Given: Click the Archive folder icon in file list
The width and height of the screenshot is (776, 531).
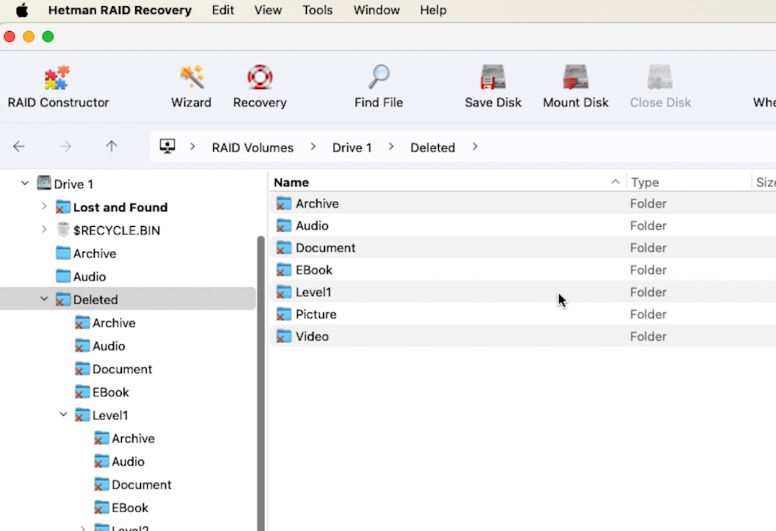Looking at the screenshot, I should [x=284, y=203].
